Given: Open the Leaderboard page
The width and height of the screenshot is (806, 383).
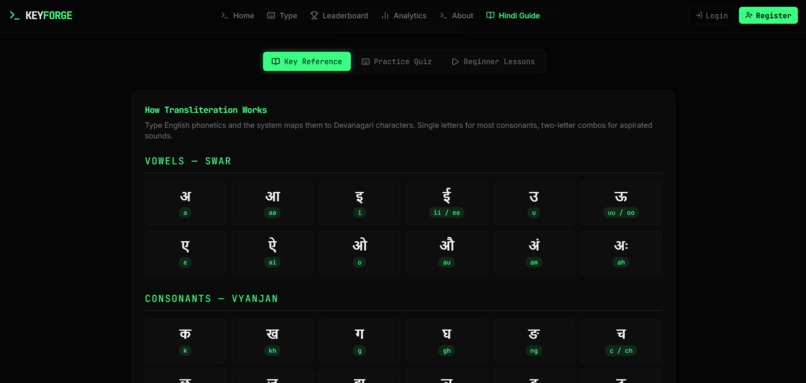Looking at the screenshot, I should (339, 15).
